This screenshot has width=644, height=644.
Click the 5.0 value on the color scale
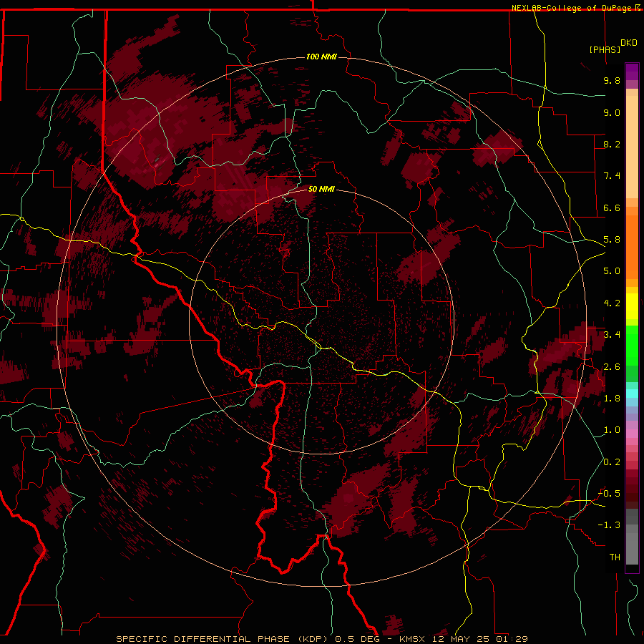(612, 271)
